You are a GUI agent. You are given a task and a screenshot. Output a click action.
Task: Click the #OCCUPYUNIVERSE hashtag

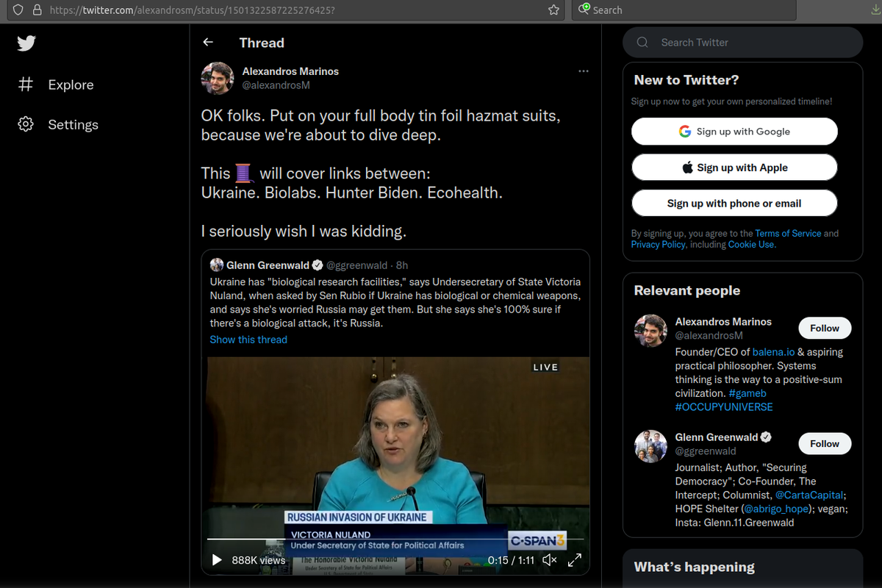pos(724,407)
